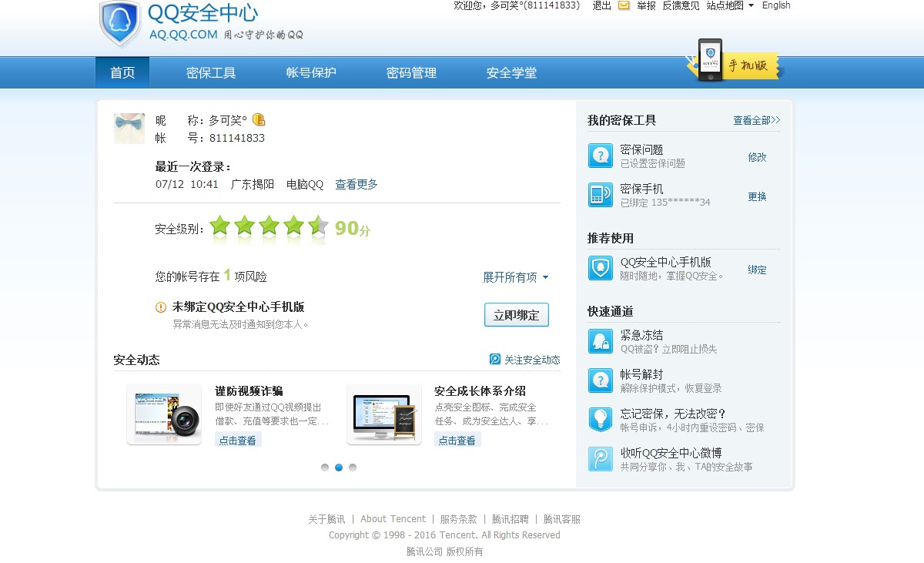Viewport: 924px width, 563px height.
Task: Open the 安全成长体系介绍 monitor thumbnail
Action: tap(384, 414)
